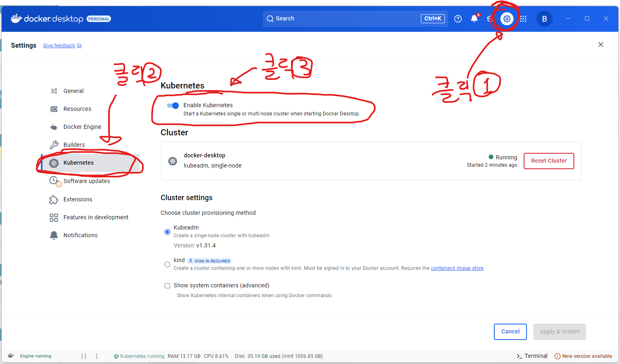Screen dimensions: 620x364
Task: Click the Notifications bell icon in sidebar
Action: tap(54, 236)
